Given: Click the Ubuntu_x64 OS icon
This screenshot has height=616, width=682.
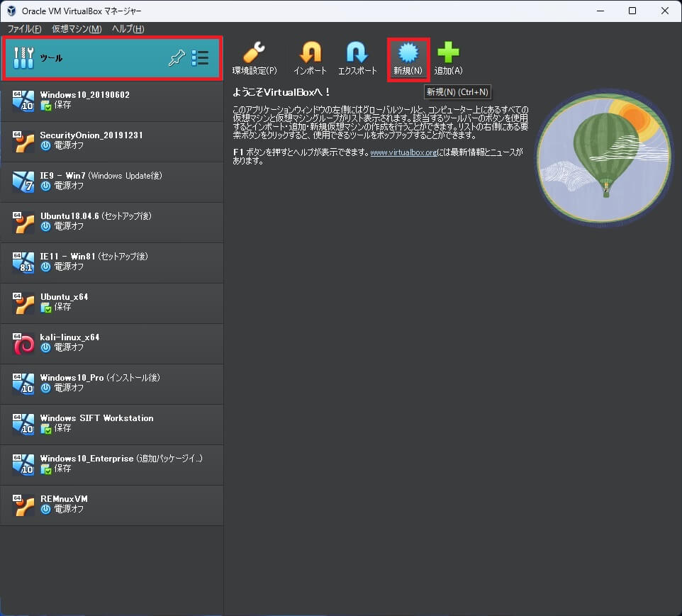Looking at the screenshot, I should pos(23,303).
